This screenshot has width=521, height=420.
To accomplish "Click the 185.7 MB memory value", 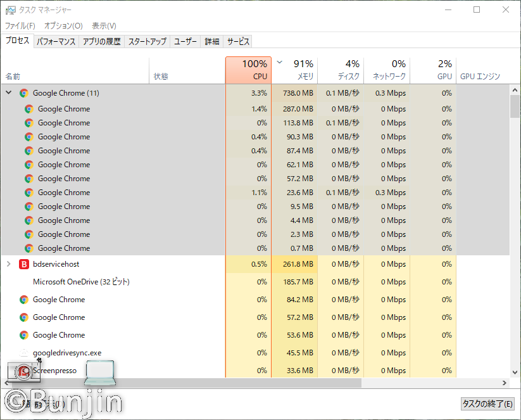I will 298,282.
